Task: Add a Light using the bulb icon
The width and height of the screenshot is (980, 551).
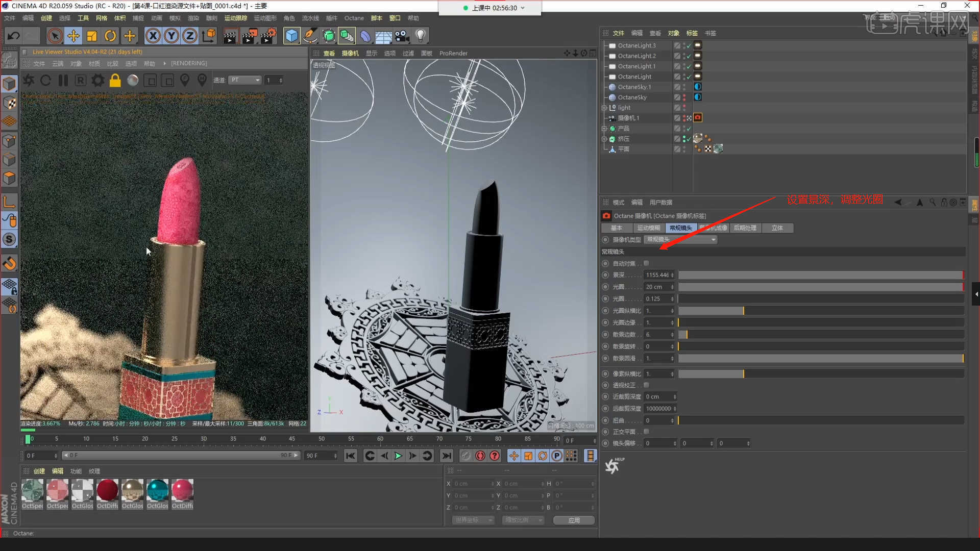Action: [420, 36]
